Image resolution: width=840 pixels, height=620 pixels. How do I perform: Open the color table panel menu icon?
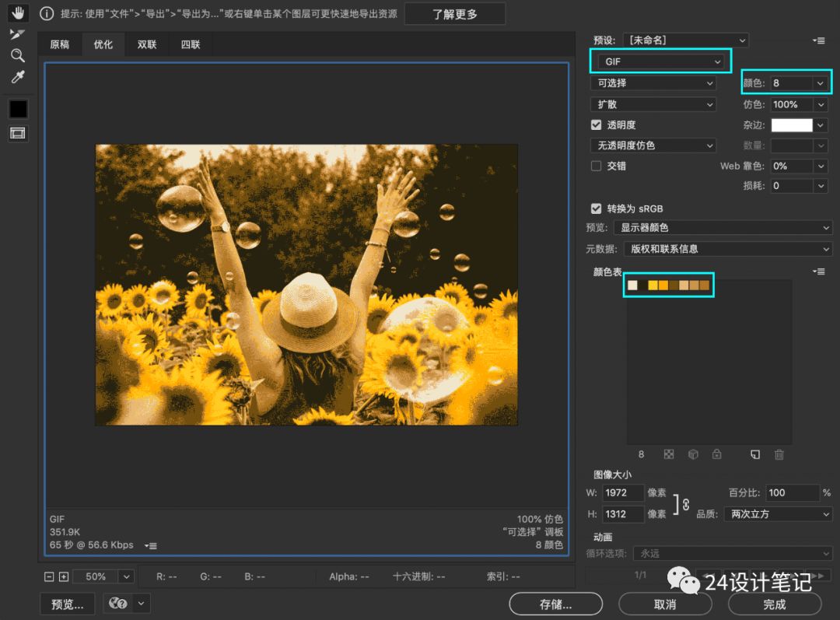[x=818, y=271]
